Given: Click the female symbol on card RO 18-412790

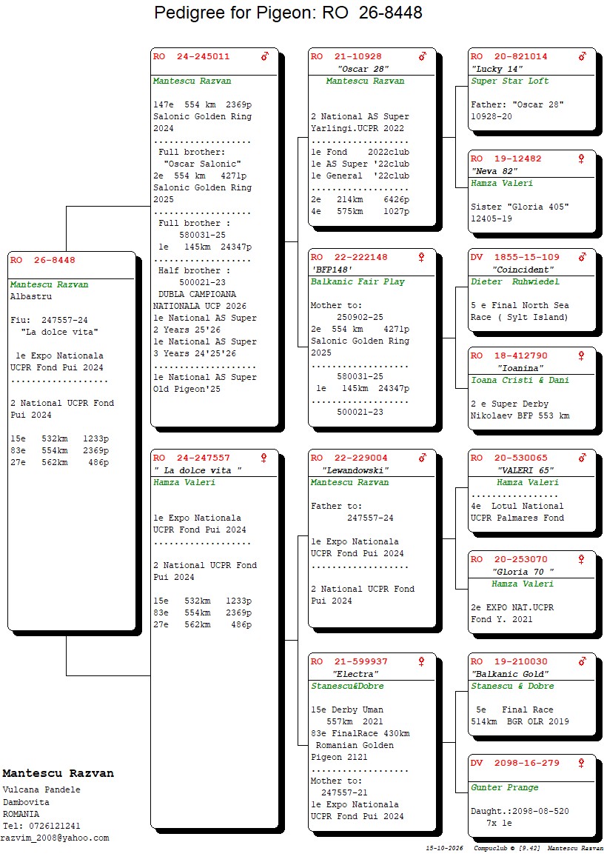Looking at the screenshot, I should coord(581,356).
